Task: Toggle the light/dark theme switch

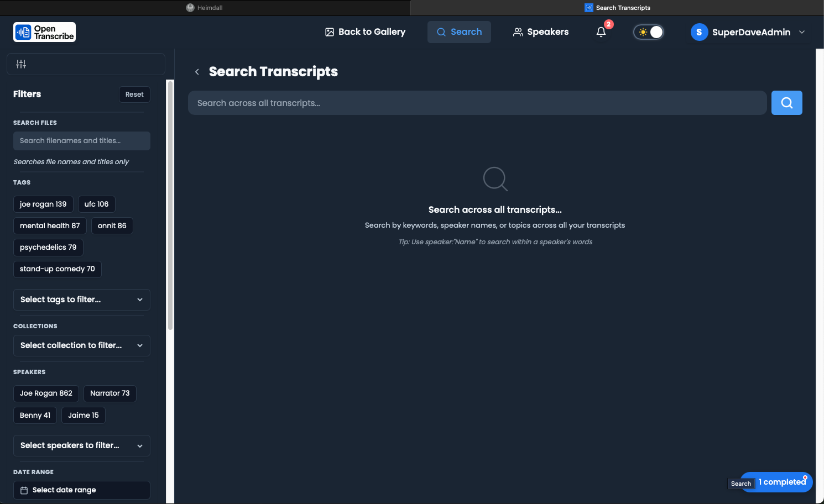Action: coord(649,32)
